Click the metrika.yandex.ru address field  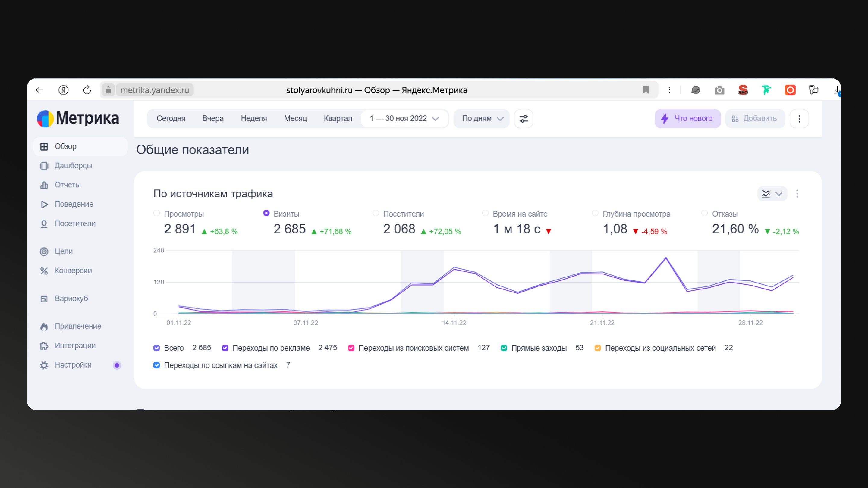(x=155, y=90)
